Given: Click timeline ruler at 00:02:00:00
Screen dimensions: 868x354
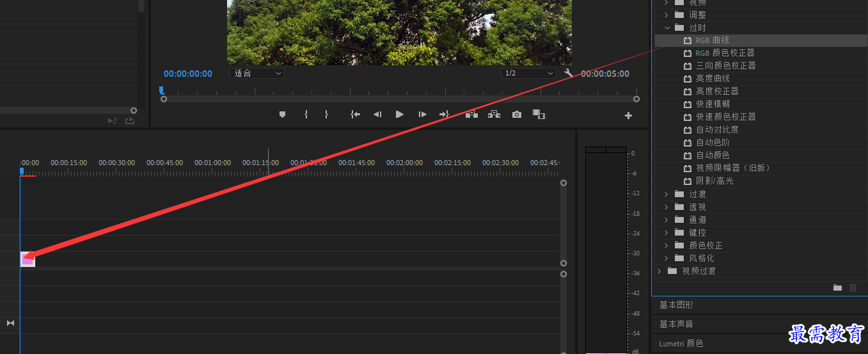Looking at the screenshot, I should 404,163.
